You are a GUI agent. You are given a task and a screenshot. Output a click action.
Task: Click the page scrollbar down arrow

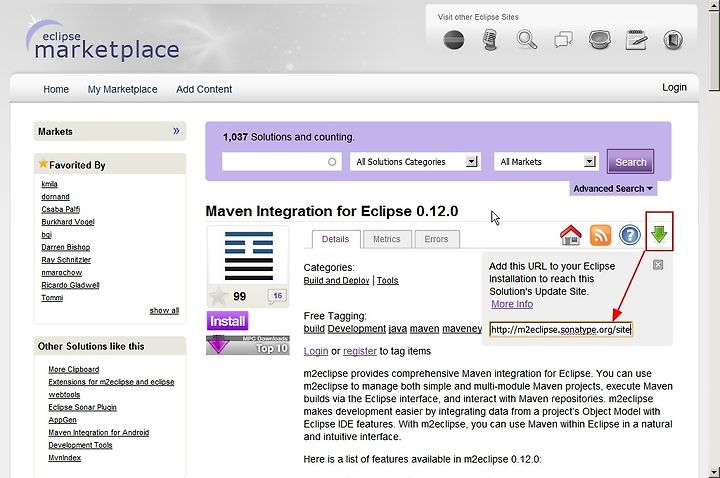pyautogui.click(x=714, y=472)
